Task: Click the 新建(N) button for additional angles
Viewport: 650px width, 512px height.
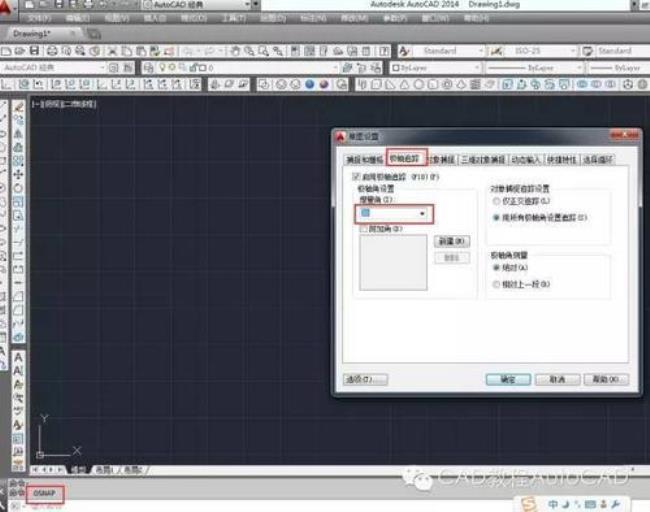Action: coord(452,241)
